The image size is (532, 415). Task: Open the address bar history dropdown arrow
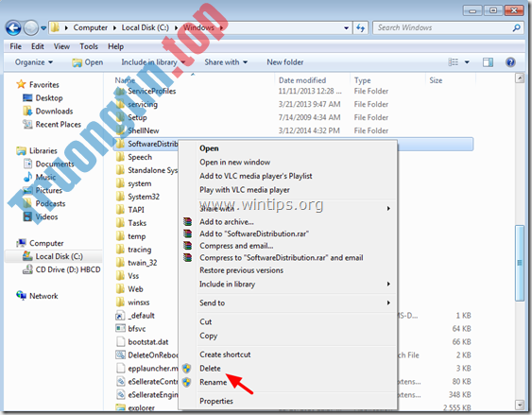tap(346, 27)
